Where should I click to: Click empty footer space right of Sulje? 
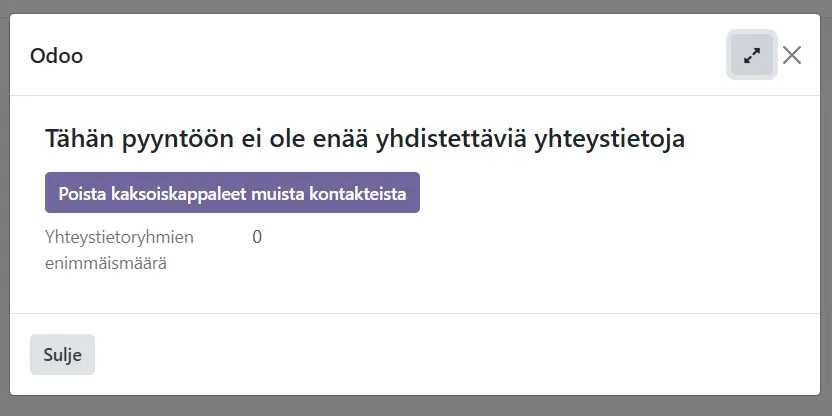pos(450,354)
